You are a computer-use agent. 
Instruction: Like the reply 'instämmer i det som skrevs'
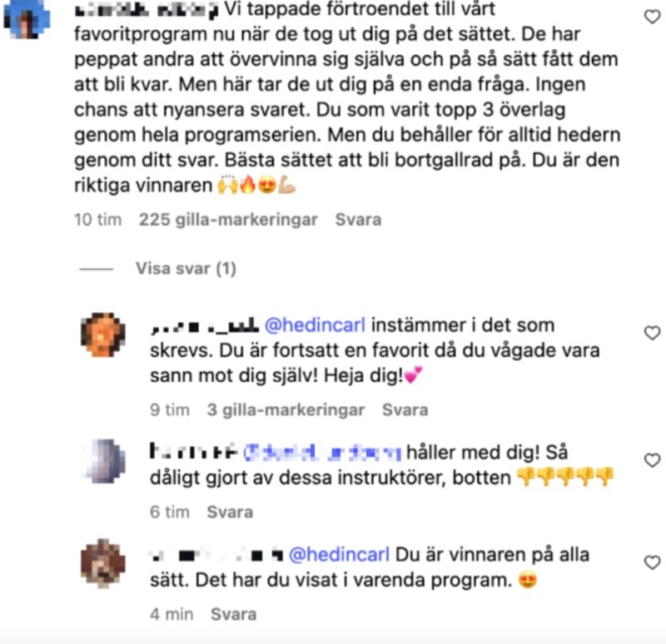[652, 334]
